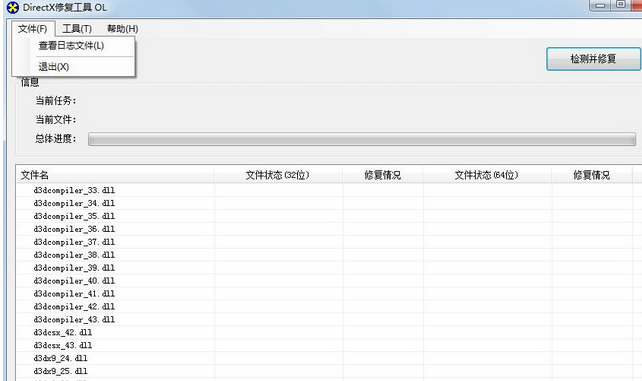This screenshot has width=642, height=381.
Task: Click the DirectX repair tool title icon
Action: tap(13, 7)
